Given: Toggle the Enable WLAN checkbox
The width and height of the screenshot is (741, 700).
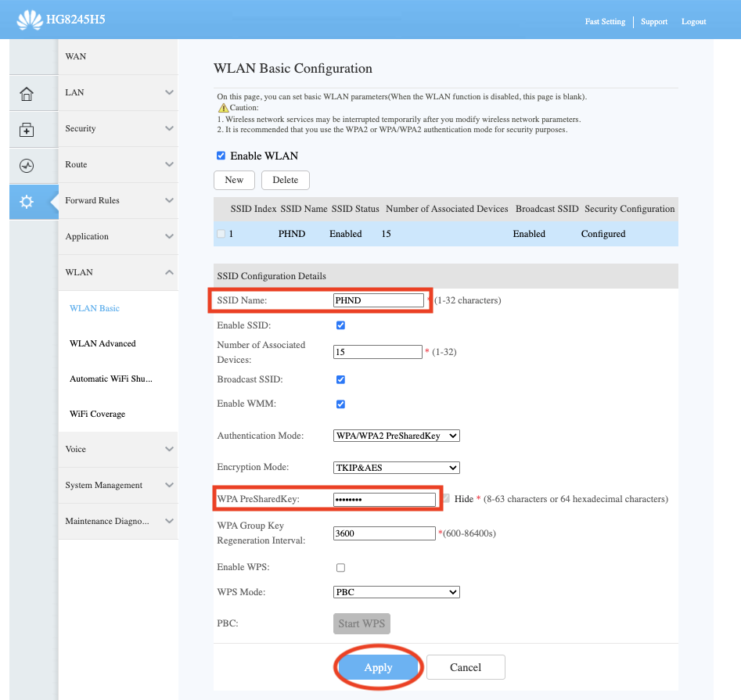Looking at the screenshot, I should [x=221, y=156].
